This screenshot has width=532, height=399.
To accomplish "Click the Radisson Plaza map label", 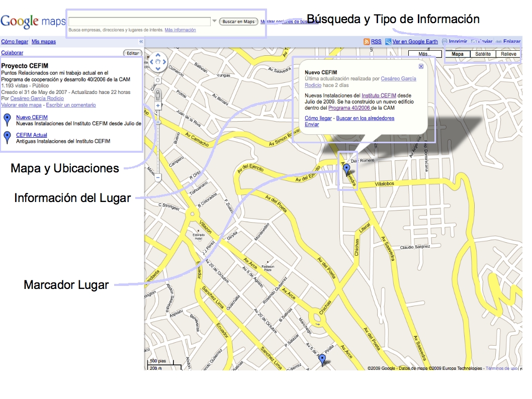I will [x=268, y=268].
